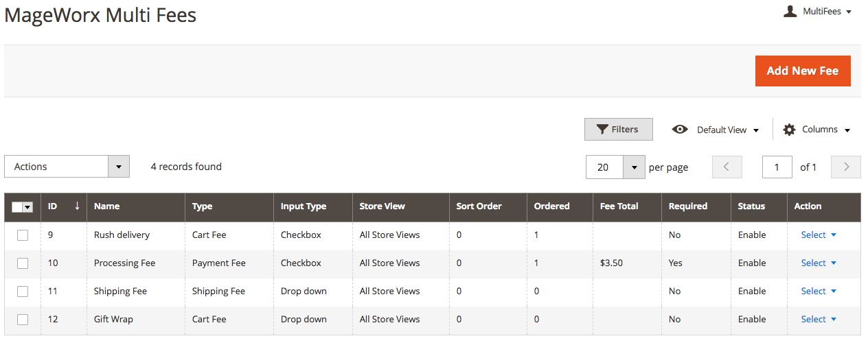Screen dimensions: 868x345
Task: Toggle the select-all checkbox in table header
Action: click(x=17, y=206)
